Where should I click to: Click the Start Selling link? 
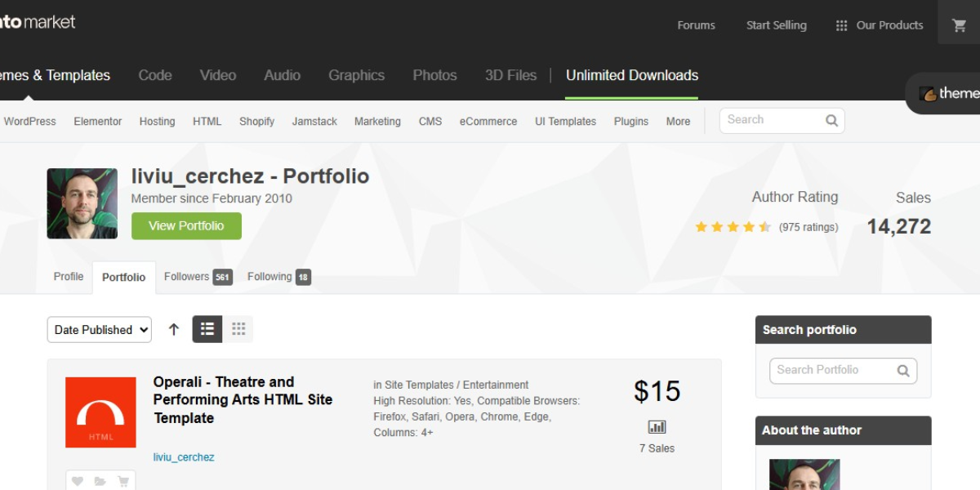[x=777, y=25]
